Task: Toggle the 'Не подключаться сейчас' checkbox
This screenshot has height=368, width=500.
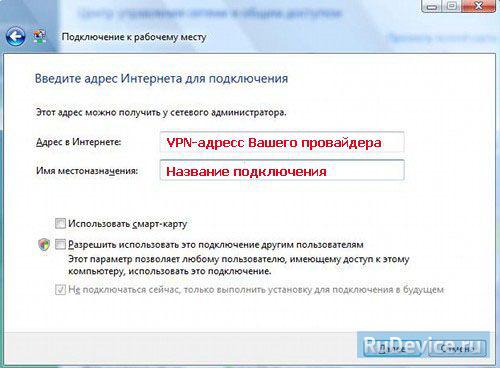Action: point(60,289)
